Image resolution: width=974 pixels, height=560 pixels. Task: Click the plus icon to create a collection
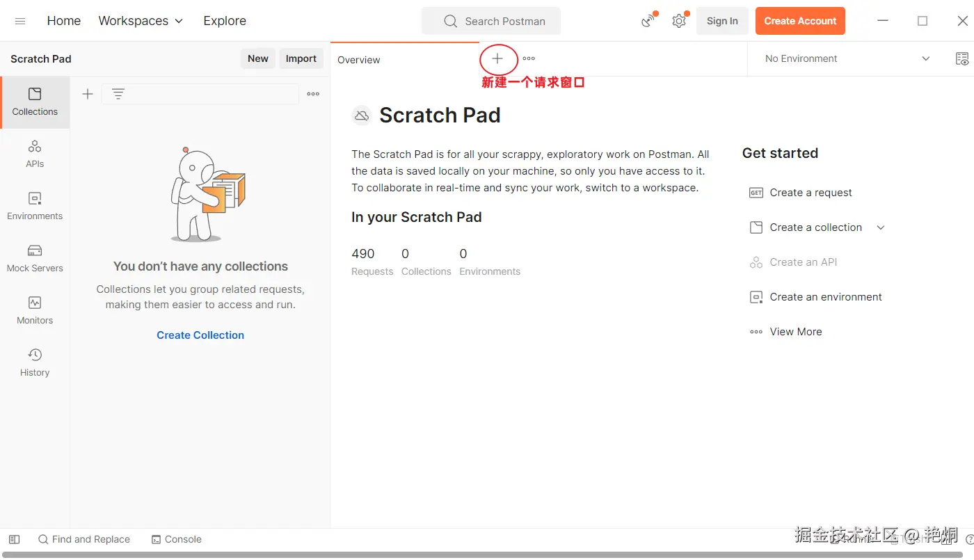(88, 94)
